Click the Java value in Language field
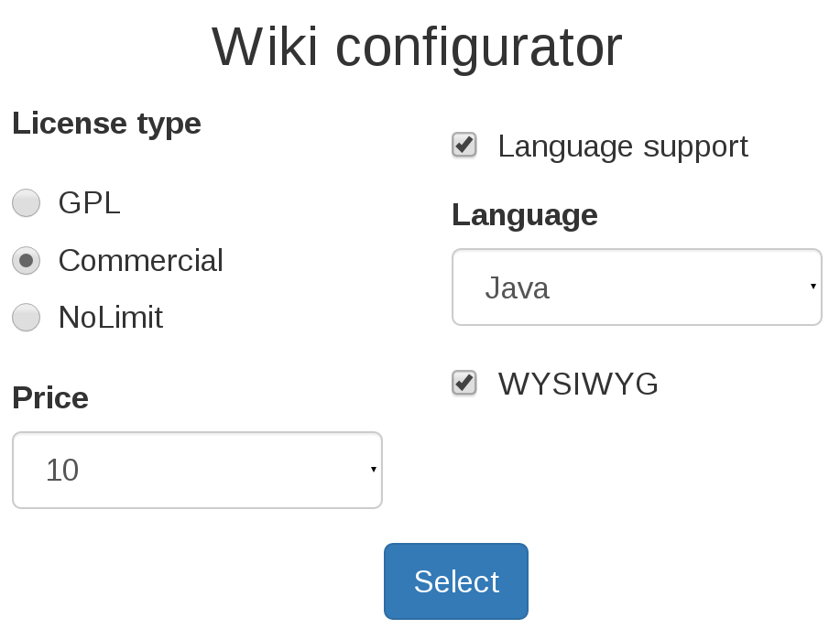840x629 pixels. click(x=517, y=287)
